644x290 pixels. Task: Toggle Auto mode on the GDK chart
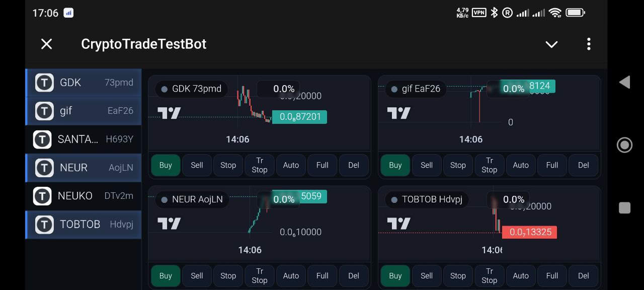click(x=291, y=165)
